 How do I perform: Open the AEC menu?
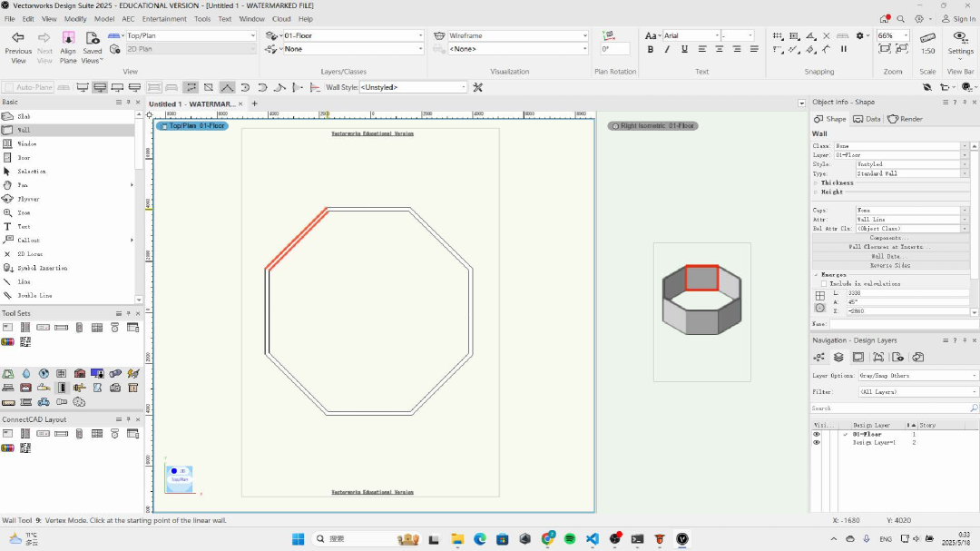tap(128, 18)
